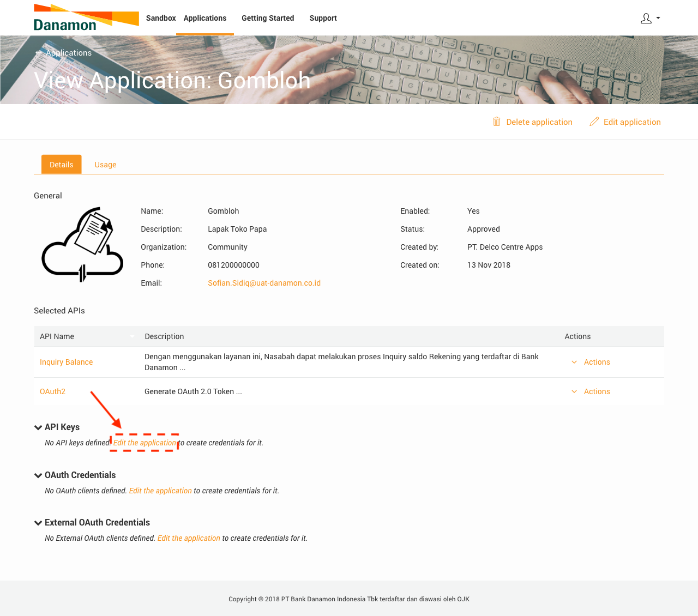Click the organization value Community
Image resolution: width=698 pixels, height=616 pixels.
coord(227,247)
